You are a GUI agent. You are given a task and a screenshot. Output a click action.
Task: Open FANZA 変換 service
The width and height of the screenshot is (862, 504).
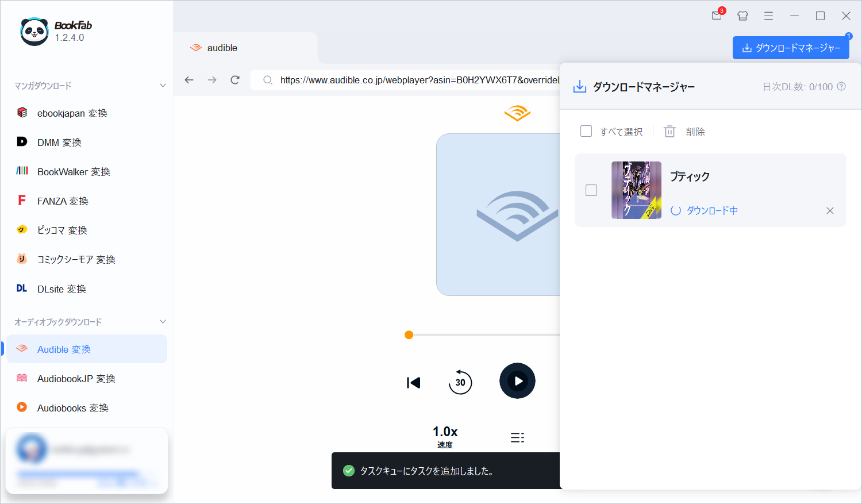[86, 201]
